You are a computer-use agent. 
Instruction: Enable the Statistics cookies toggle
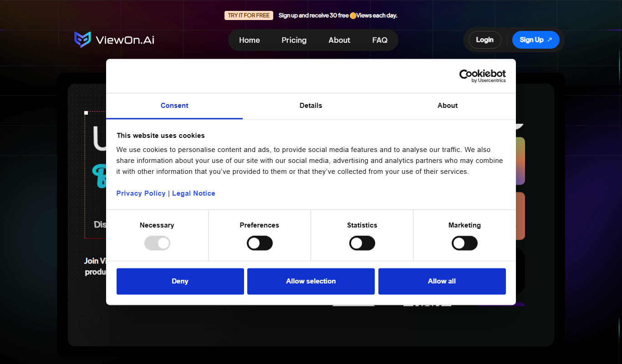point(362,243)
